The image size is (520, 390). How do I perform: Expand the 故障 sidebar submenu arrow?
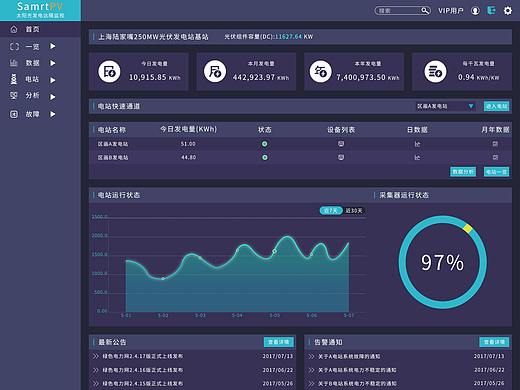pos(53,114)
